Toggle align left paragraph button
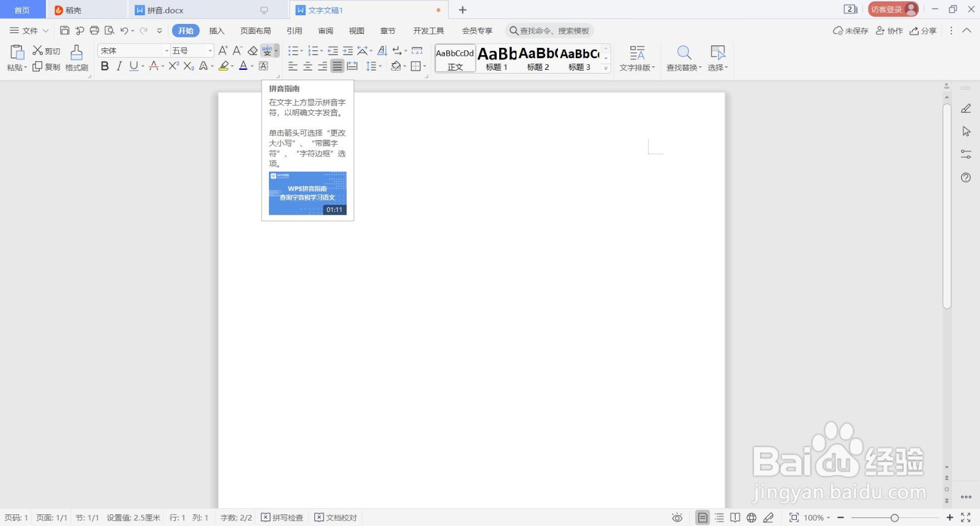This screenshot has height=526, width=980. pos(293,66)
